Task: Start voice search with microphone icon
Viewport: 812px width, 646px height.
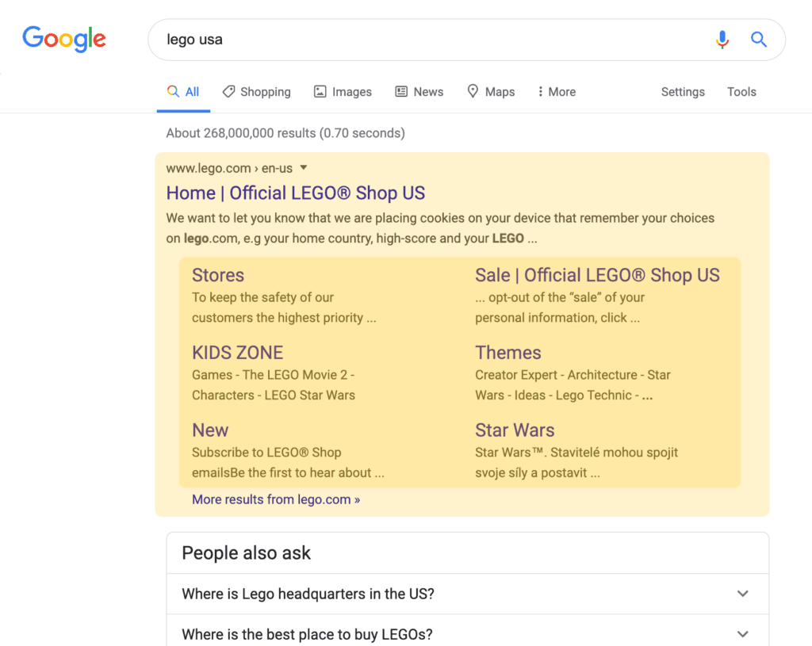Action: pos(722,40)
